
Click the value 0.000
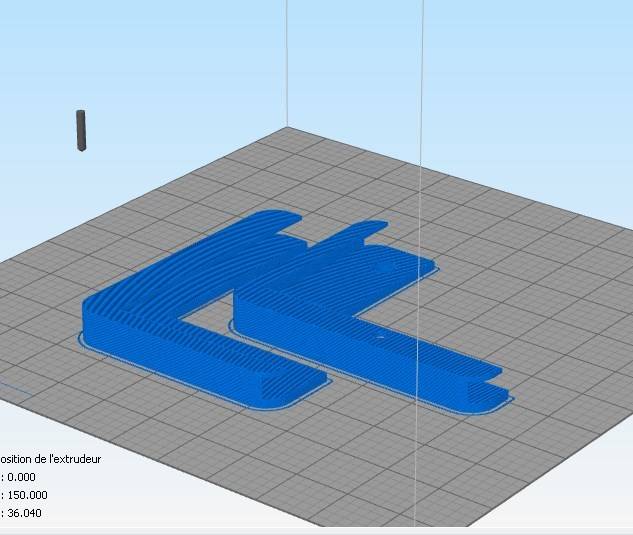21,477
